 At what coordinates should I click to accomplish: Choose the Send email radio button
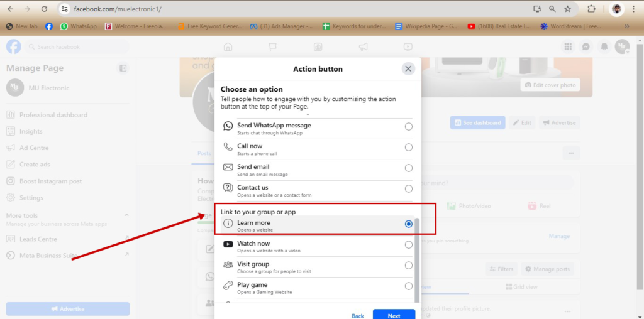click(x=408, y=168)
